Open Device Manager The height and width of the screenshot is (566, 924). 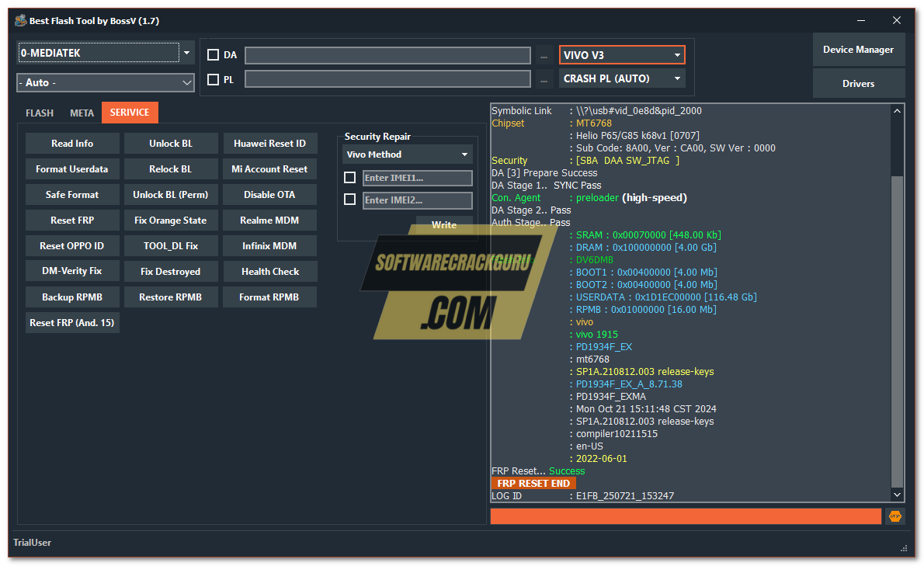coord(858,50)
